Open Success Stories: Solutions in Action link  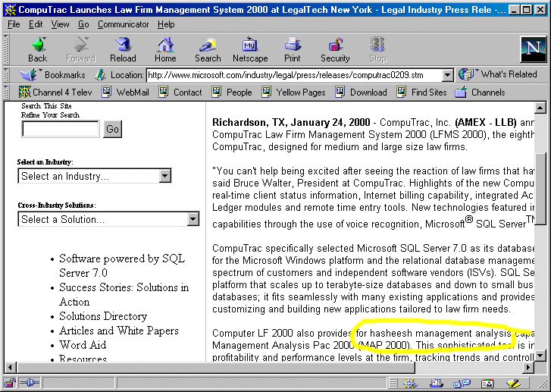coord(124,295)
